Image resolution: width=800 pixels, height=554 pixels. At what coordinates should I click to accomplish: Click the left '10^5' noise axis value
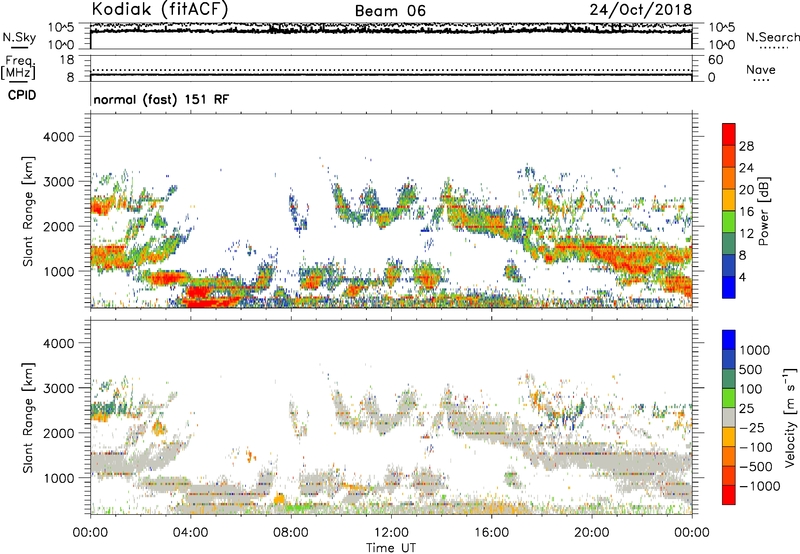tap(61, 27)
